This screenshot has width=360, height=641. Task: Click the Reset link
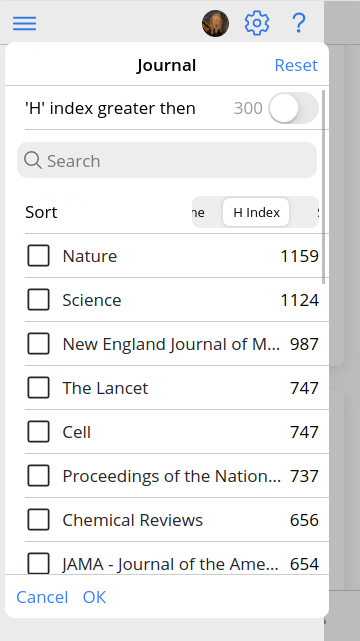(x=296, y=65)
